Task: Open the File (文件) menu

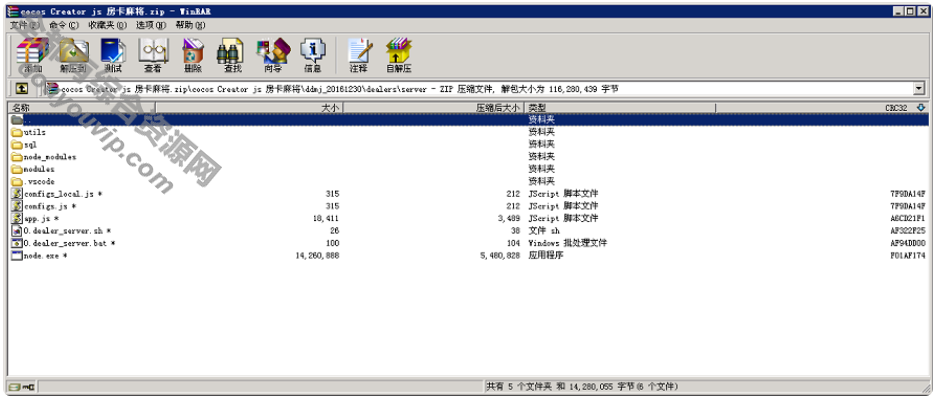Action: [x=24, y=25]
